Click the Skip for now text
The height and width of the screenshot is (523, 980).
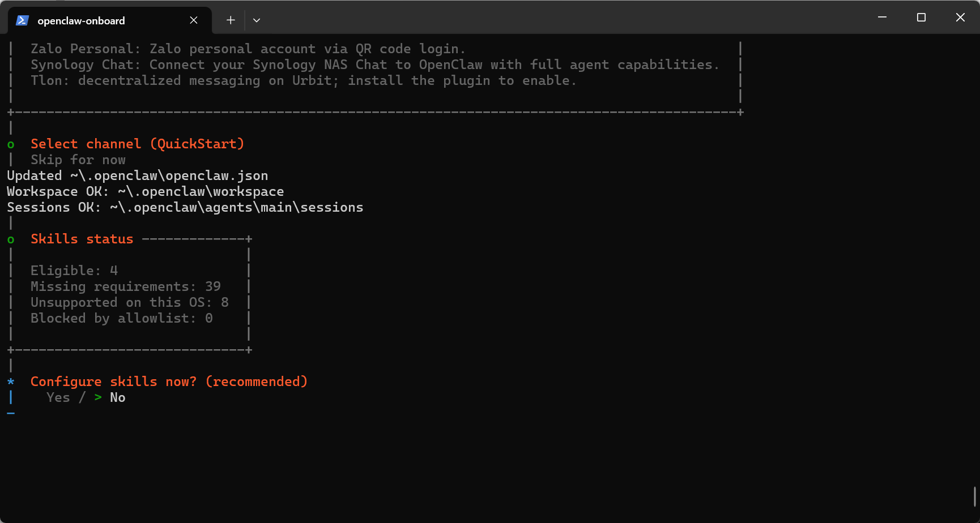[x=78, y=160]
